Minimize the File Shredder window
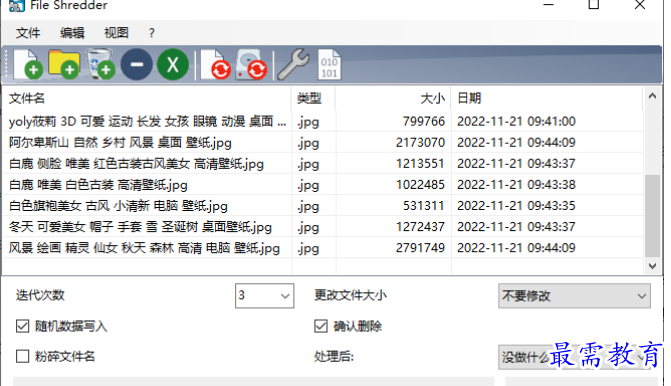This screenshot has width=671, height=386. (549, 5)
